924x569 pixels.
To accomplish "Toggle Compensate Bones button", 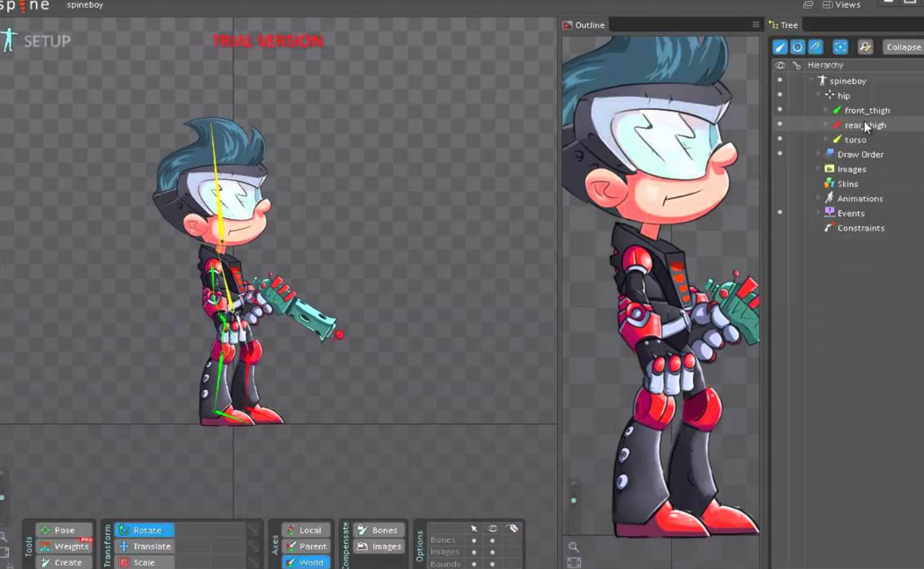I will 378,530.
